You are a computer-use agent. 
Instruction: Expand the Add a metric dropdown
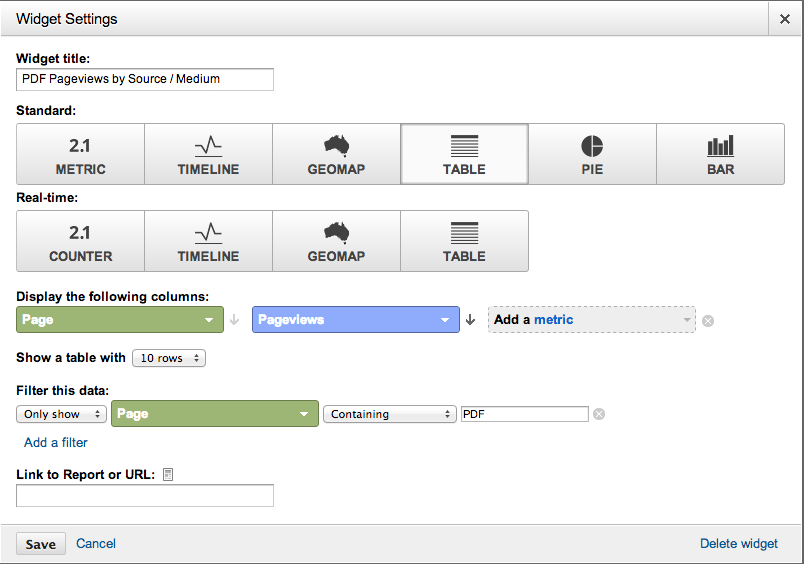coord(591,320)
